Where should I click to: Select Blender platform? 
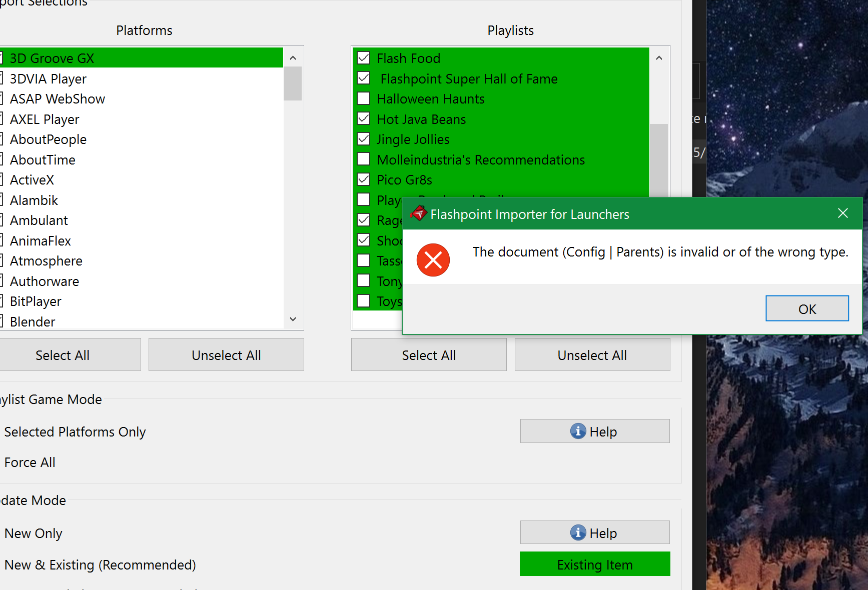142,321
